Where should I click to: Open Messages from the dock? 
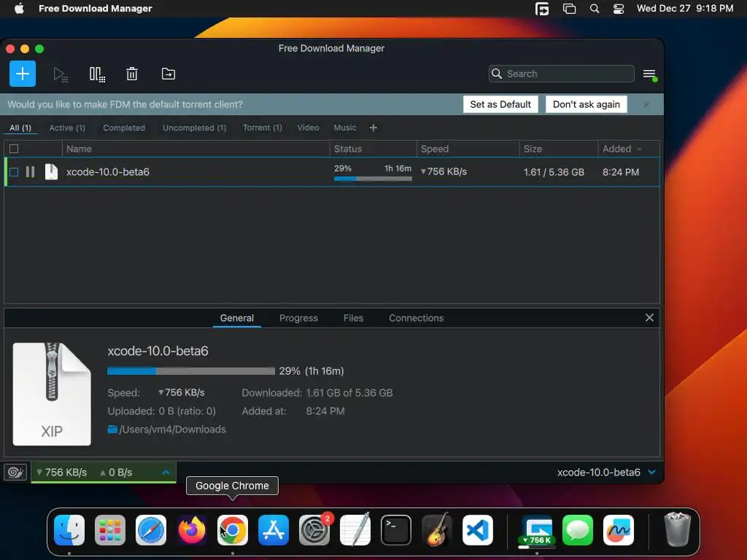point(578,530)
